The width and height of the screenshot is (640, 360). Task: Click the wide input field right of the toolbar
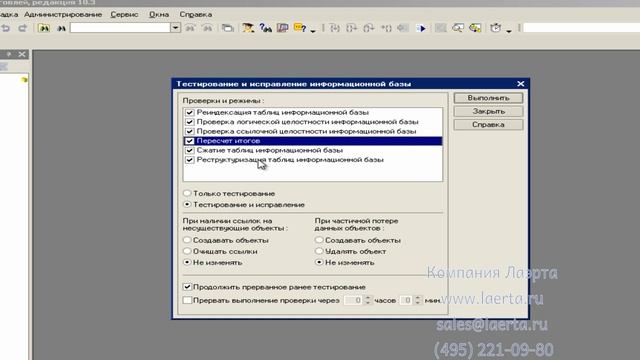(581, 28)
